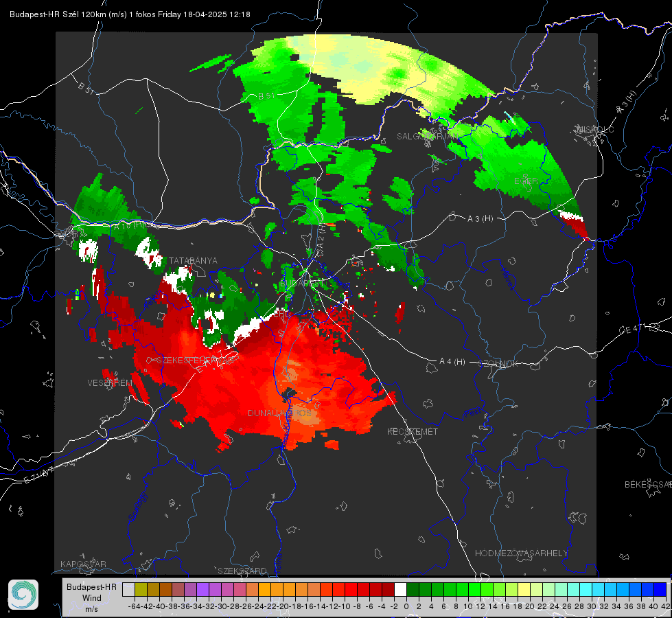Click the -64 value on the legend scale

tap(134, 606)
